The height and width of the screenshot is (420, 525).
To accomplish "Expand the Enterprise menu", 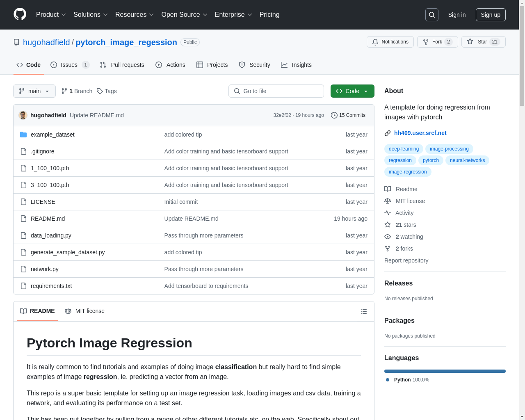I will click(x=233, y=15).
